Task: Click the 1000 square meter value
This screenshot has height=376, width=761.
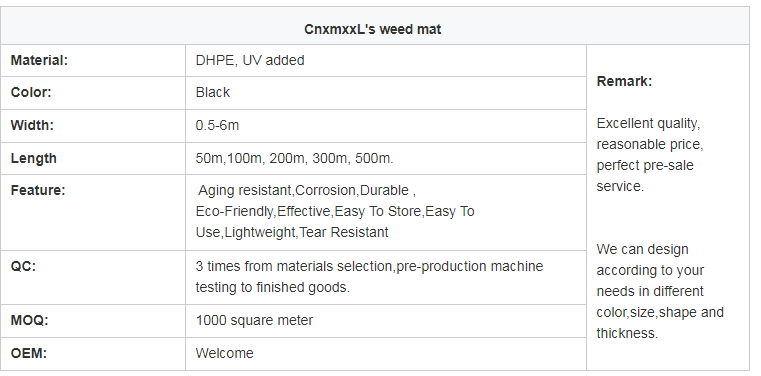Action: (254, 320)
